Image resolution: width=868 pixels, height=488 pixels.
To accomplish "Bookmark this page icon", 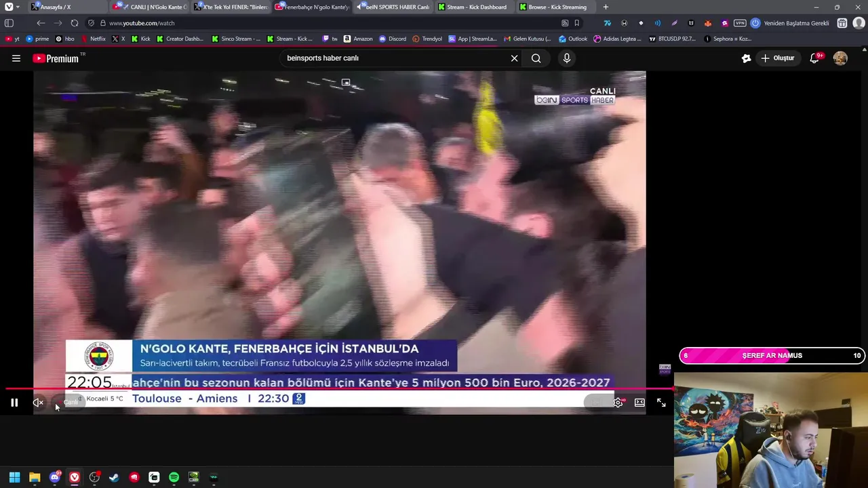I will pos(577,23).
